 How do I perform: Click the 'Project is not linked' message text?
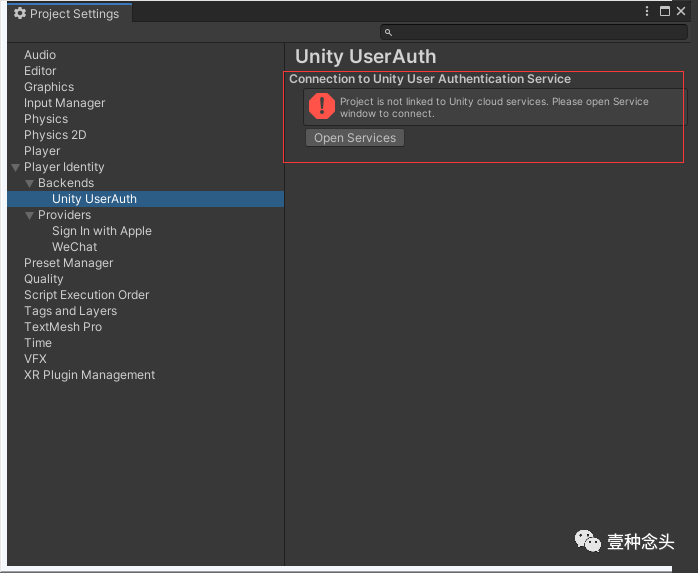(x=494, y=108)
